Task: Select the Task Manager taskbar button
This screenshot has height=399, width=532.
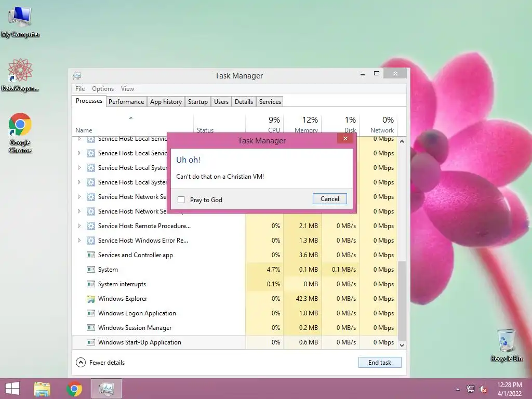Action: click(x=107, y=389)
